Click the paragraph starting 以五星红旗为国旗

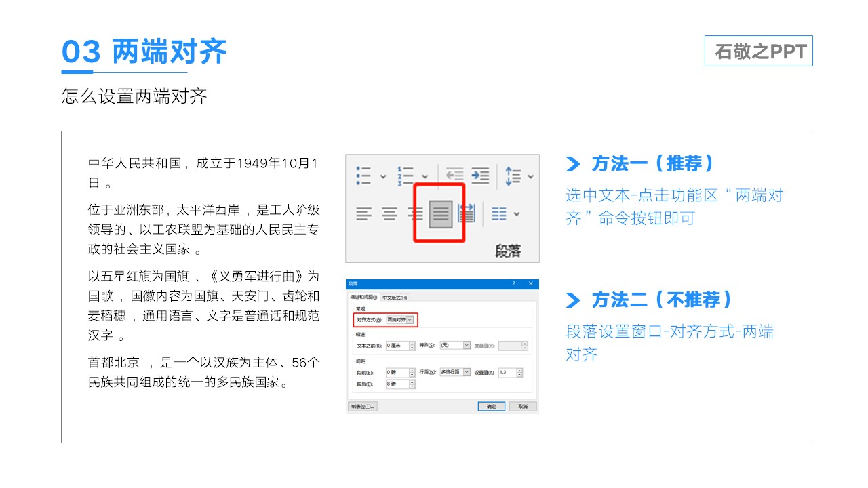point(203,306)
